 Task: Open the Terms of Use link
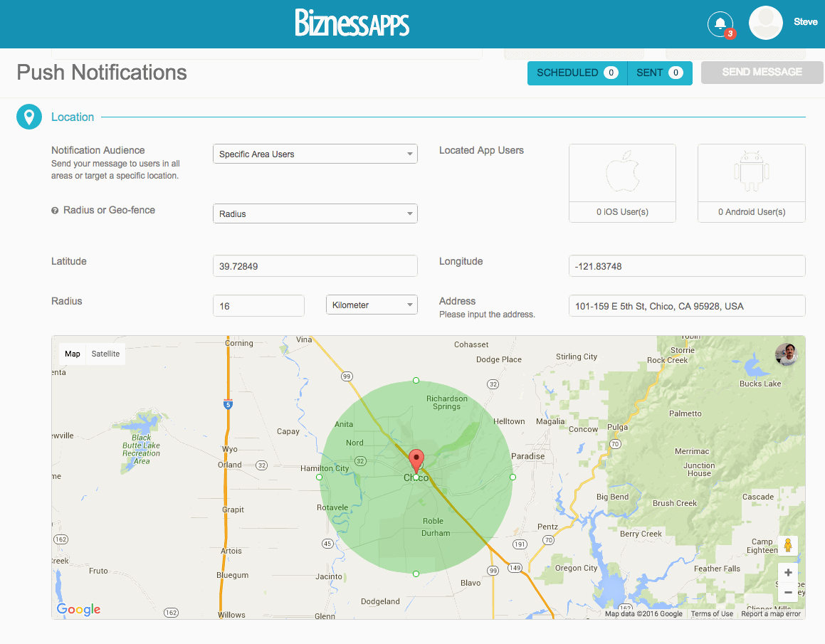[712, 613]
